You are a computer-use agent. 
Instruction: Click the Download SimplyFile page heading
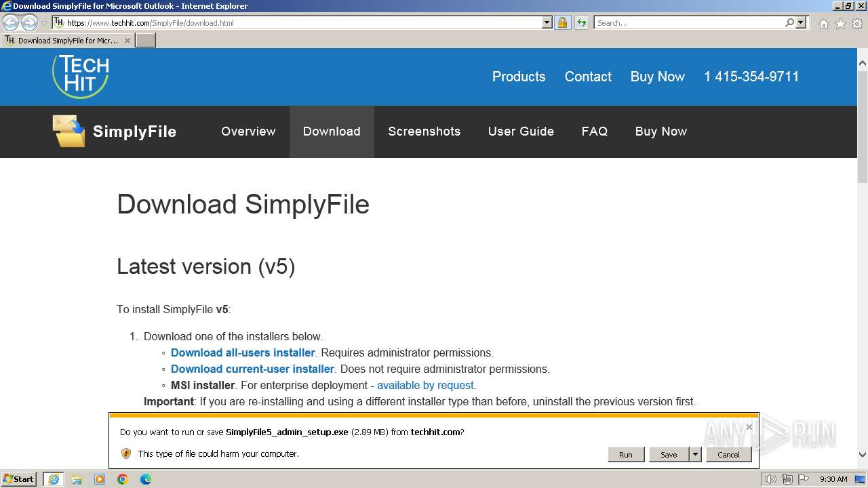(x=243, y=204)
